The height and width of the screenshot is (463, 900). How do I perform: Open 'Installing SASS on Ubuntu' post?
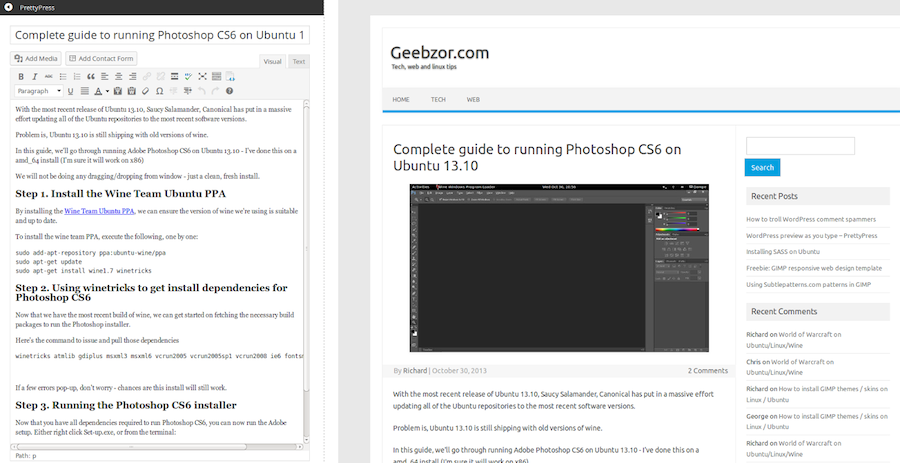783,251
